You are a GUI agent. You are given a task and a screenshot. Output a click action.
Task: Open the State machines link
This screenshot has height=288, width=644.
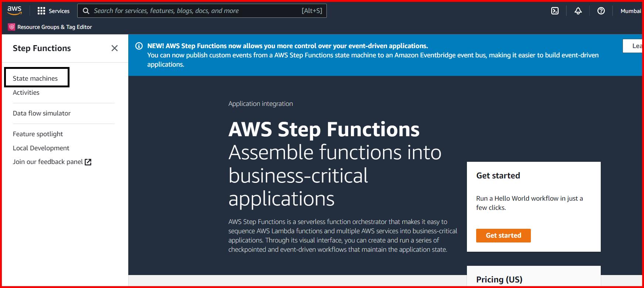coord(35,78)
